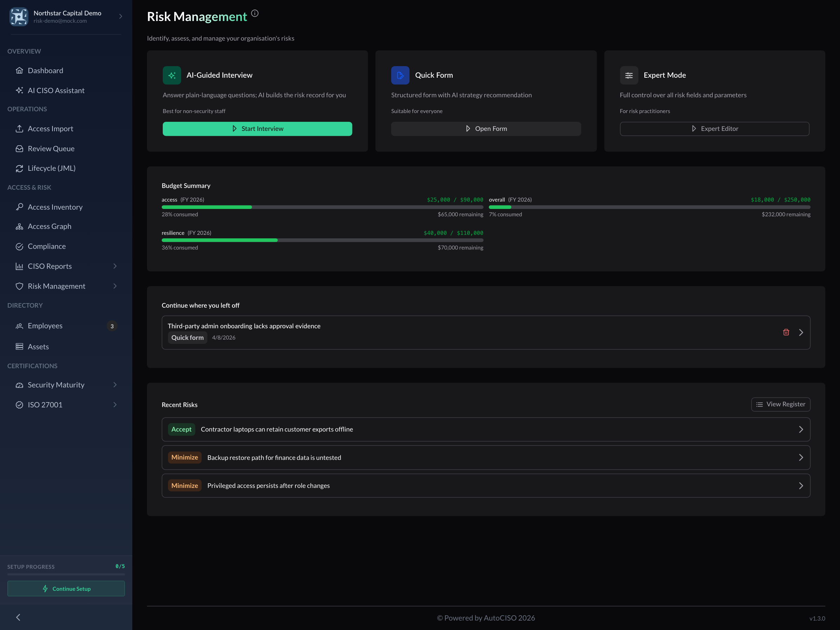Image resolution: width=840 pixels, height=630 pixels.
Task: Expand the Northstar Capital Demo account switcher
Action: [121, 16]
